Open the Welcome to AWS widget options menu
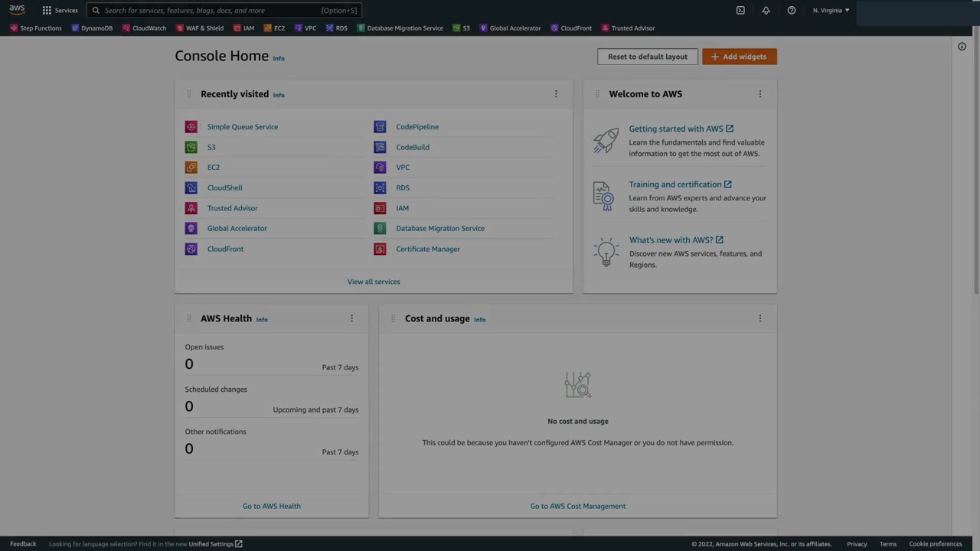The image size is (980, 551). (x=760, y=94)
